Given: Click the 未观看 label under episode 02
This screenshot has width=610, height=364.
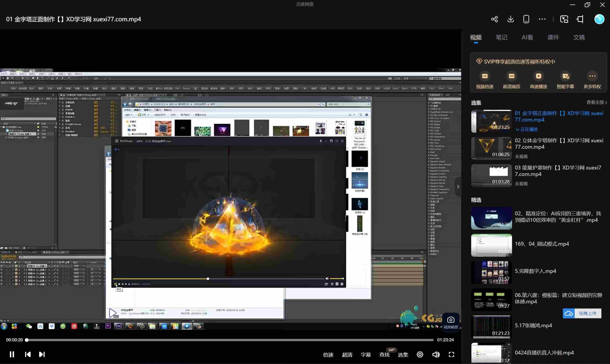Looking at the screenshot, I should point(521,157).
